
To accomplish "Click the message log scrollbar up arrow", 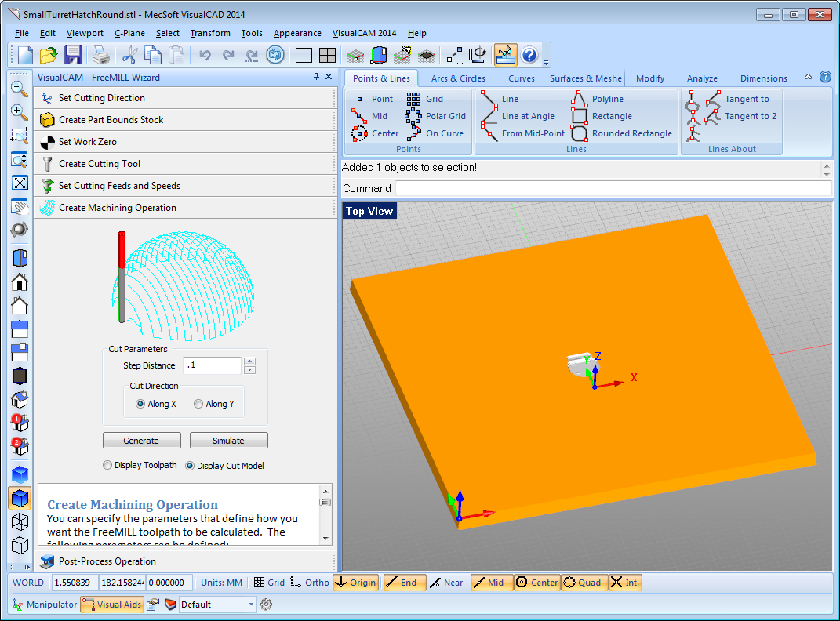I will pos(827,165).
